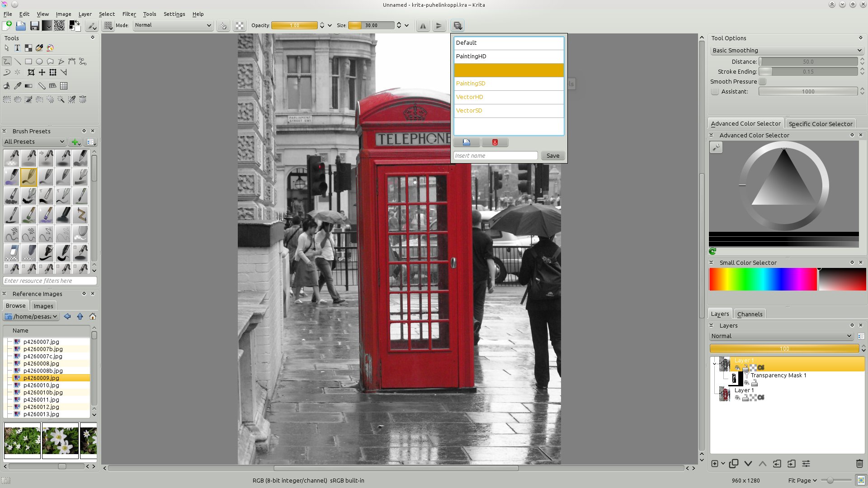Select the Rectangle shape tool
The height and width of the screenshot is (488, 868).
28,61
